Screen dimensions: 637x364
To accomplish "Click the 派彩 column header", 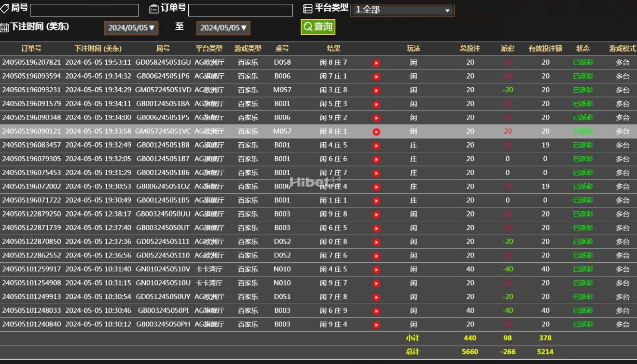I will point(508,48).
